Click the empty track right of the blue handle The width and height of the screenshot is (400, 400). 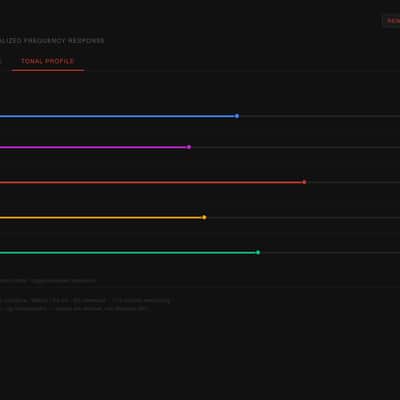(320, 116)
